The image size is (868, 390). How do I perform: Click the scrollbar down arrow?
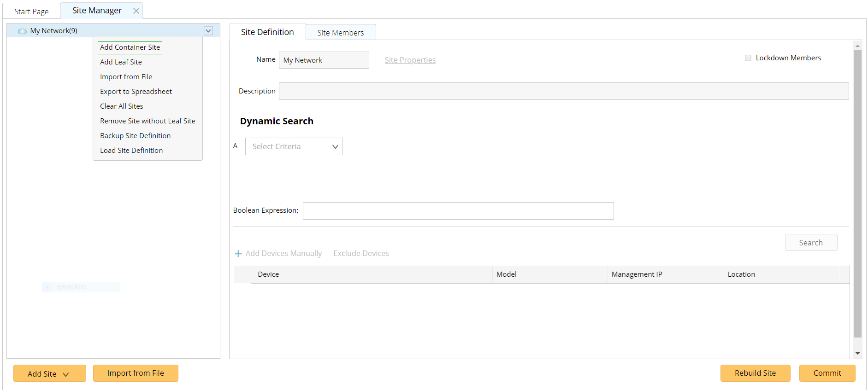coord(857,353)
